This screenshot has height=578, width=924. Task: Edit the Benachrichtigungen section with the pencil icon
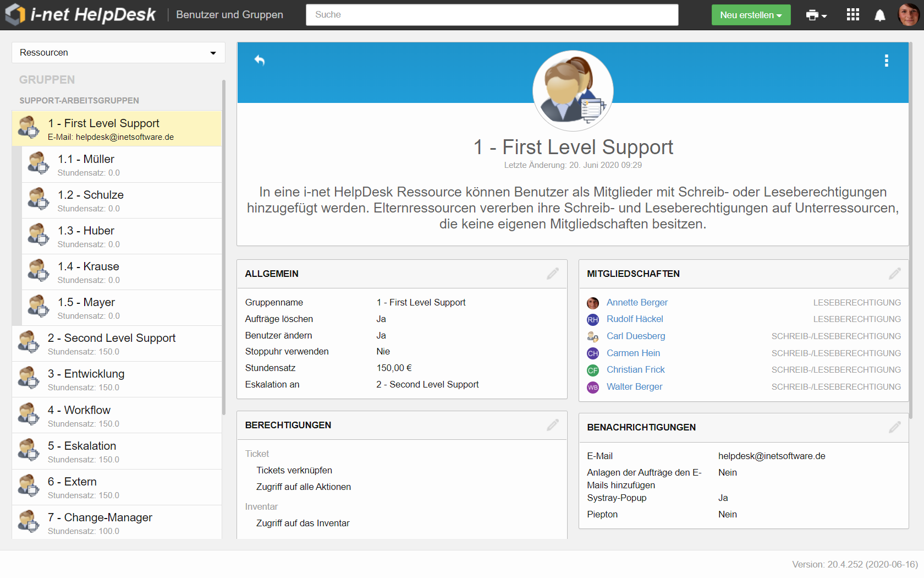tap(895, 427)
